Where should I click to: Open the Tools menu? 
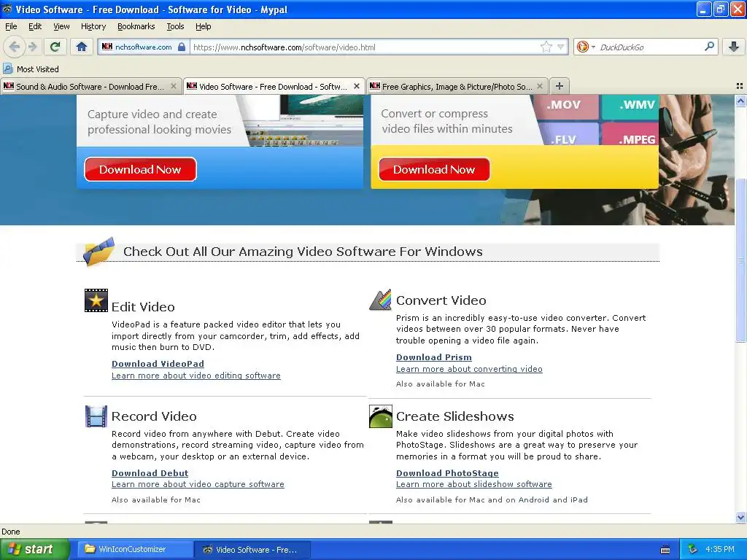pos(175,27)
